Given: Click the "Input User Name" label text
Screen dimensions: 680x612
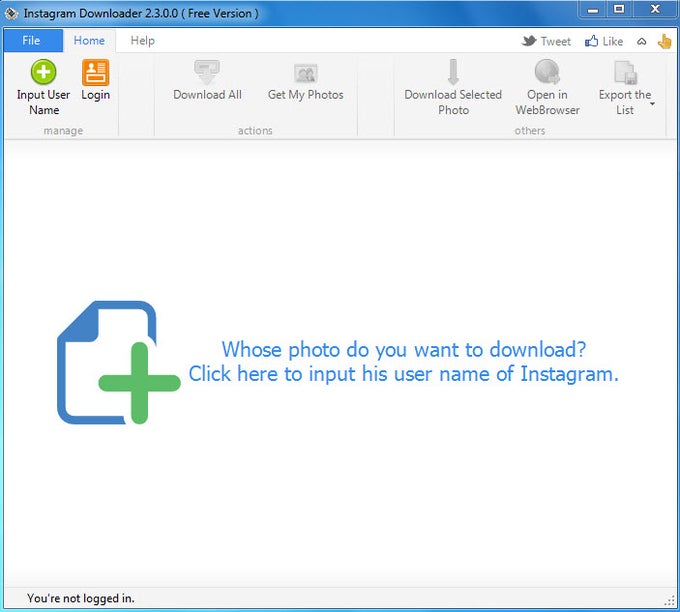Looking at the screenshot, I should (43, 102).
